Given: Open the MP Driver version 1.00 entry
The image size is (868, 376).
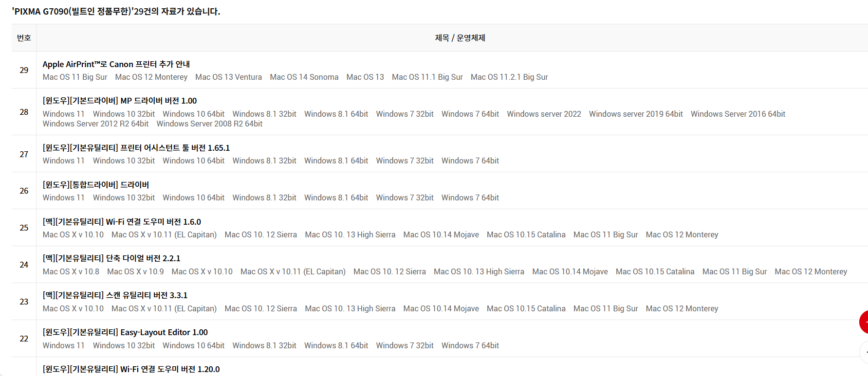Looking at the screenshot, I should (x=120, y=101).
